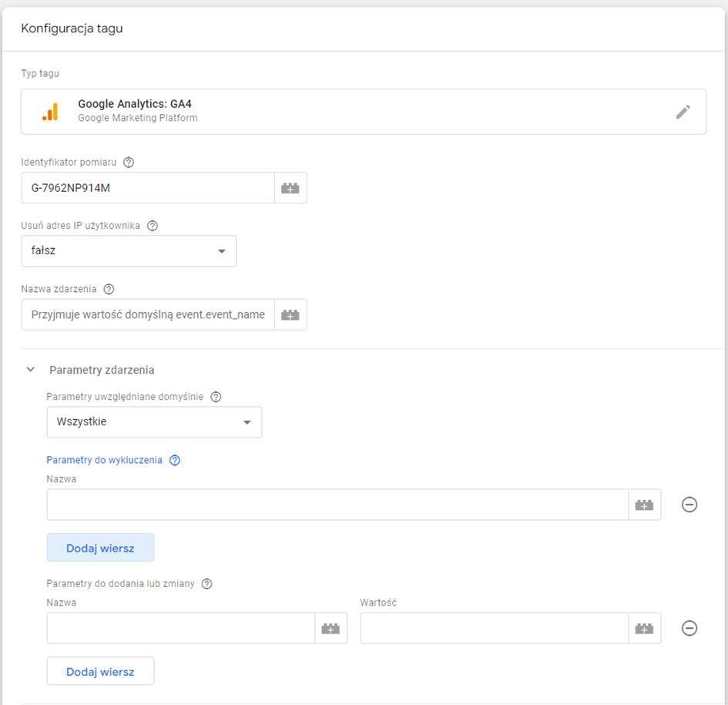Open the Wszystkie default parameters dropdown
728x705 pixels.
(x=154, y=422)
